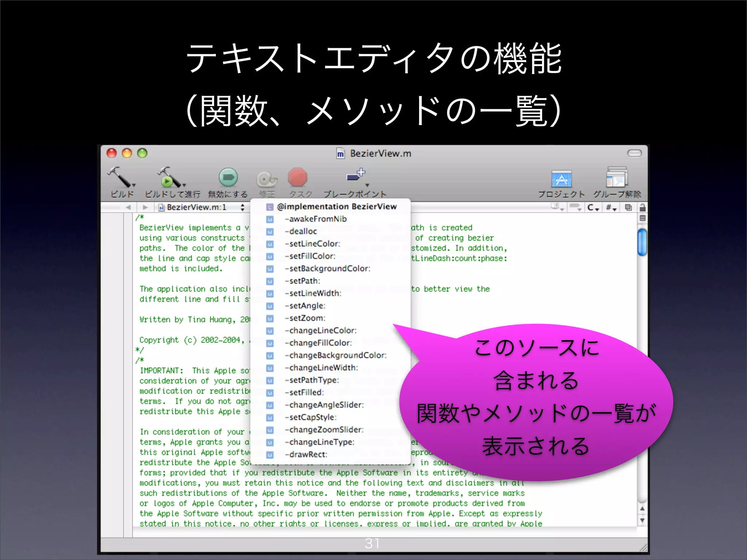Click the scroll down arrow
Viewport: 747px width, 560px height.
tap(642, 521)
